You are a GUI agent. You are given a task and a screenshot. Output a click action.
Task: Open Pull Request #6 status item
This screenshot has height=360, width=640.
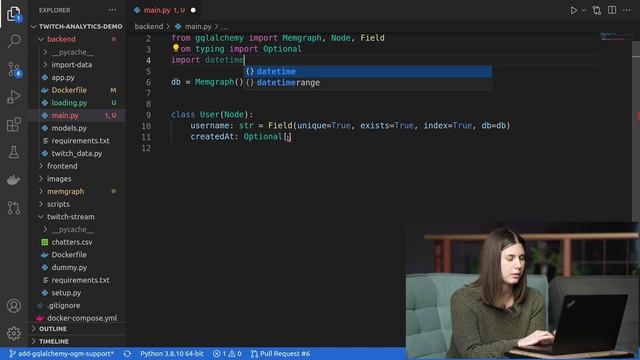point(280,353)
